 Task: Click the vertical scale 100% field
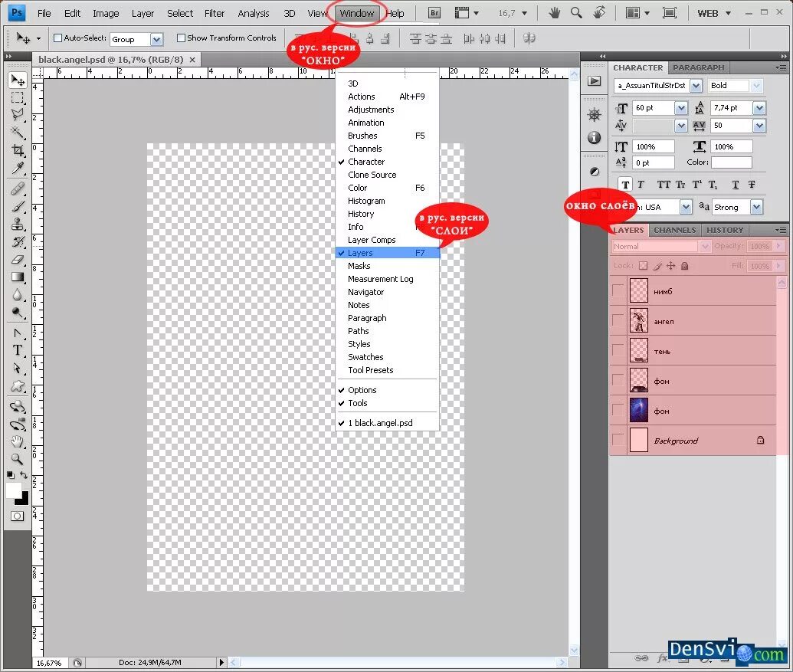(x=653, y=146)
